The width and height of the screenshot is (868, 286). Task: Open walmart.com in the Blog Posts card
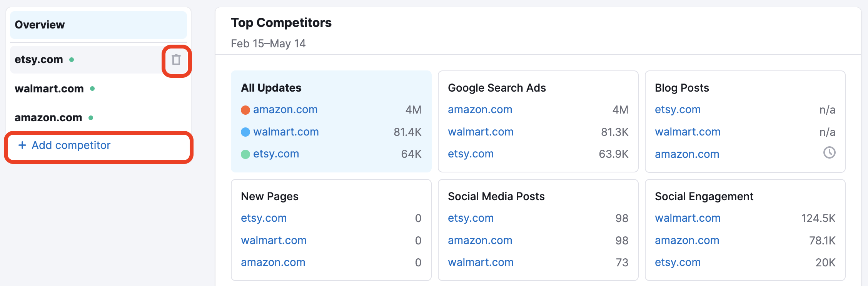click(688, 132)
